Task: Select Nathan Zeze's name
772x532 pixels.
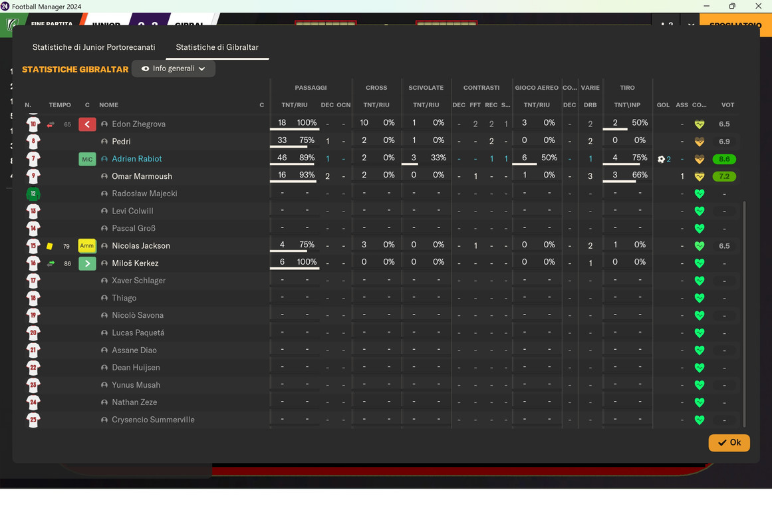Action: tap(134, 402)
